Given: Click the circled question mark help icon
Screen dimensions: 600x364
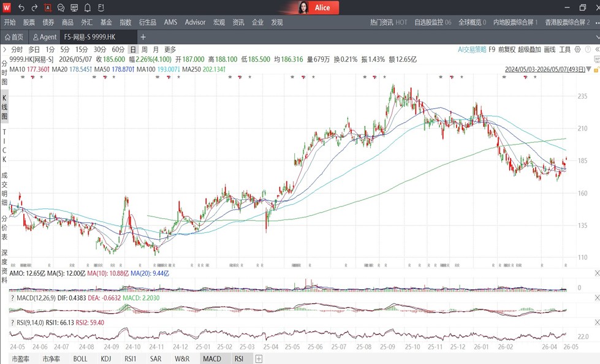Looking at the screenshot, I should coord(588,50).
